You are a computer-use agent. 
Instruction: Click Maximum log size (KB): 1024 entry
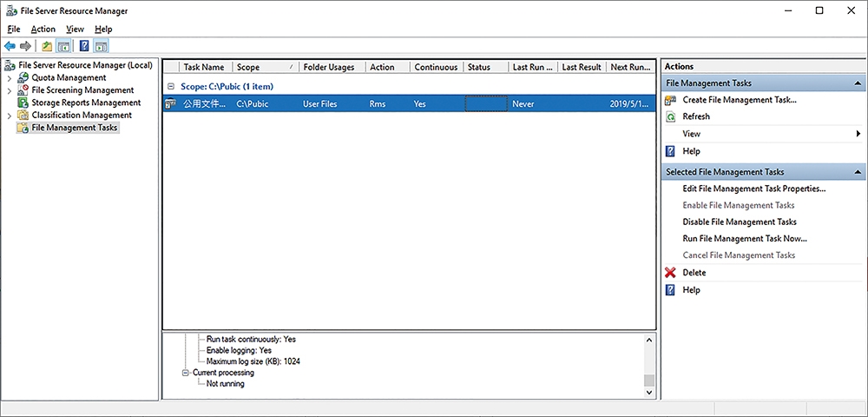coord(253,361)
